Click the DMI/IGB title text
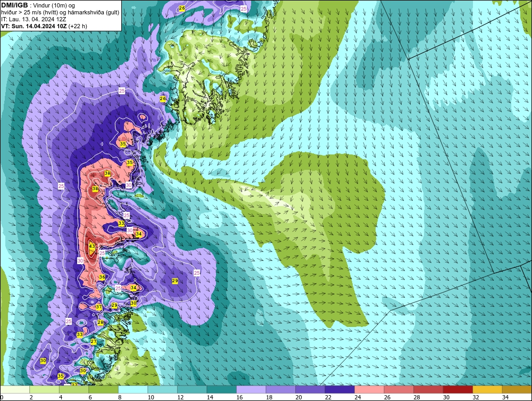 (x=14, y=5)
